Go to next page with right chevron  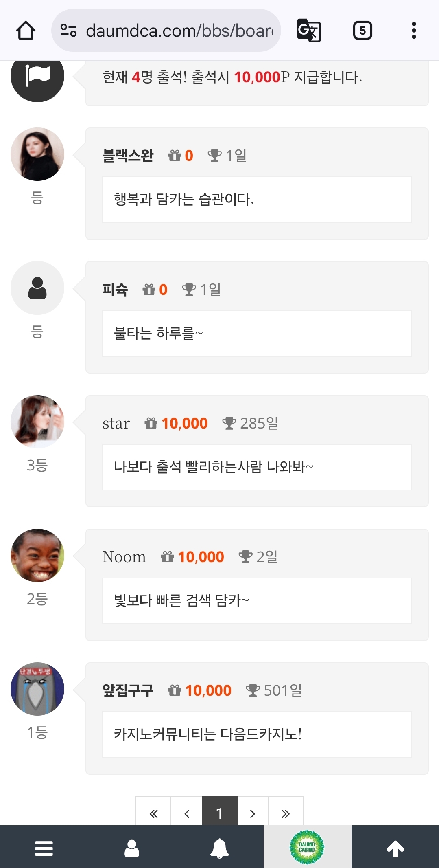point(253,813)
